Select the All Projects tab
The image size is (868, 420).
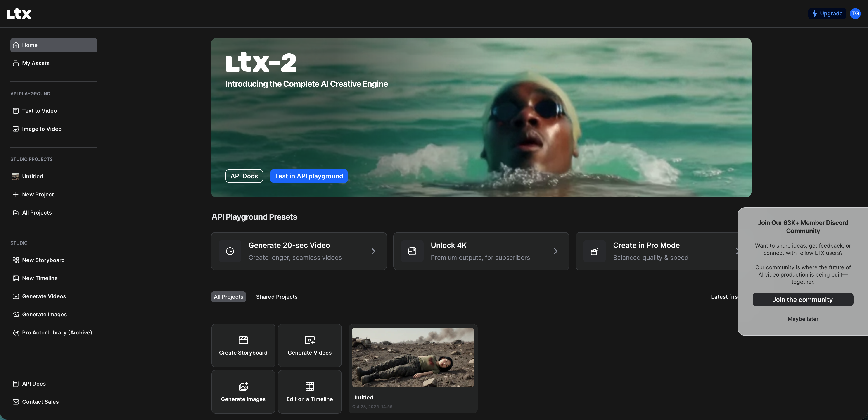[x=228, y=297]
